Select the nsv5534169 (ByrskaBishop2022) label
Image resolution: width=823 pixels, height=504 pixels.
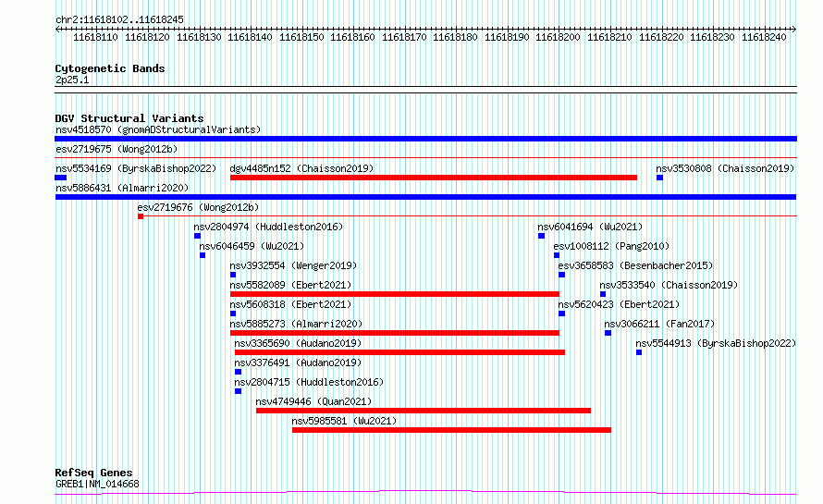coord(136,168)
